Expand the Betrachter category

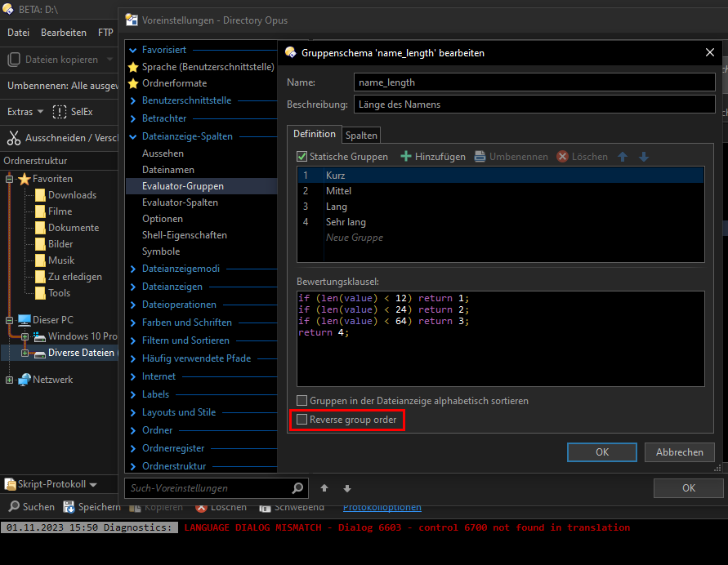coord(133,118)
